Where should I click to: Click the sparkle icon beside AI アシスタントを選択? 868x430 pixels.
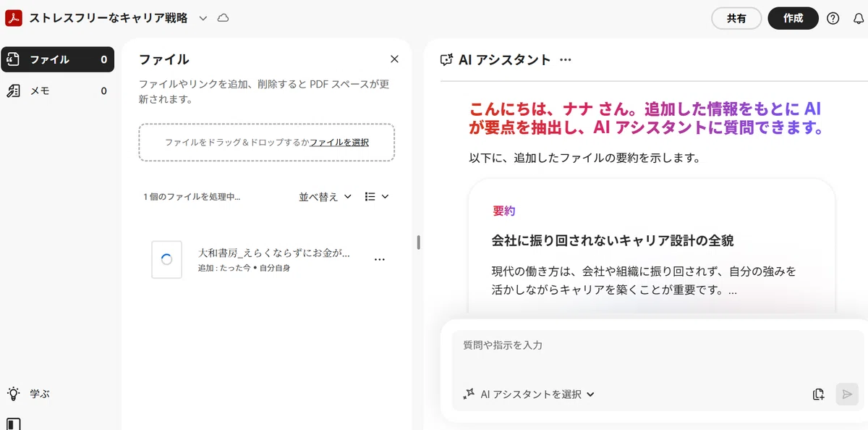click(469, 394)
